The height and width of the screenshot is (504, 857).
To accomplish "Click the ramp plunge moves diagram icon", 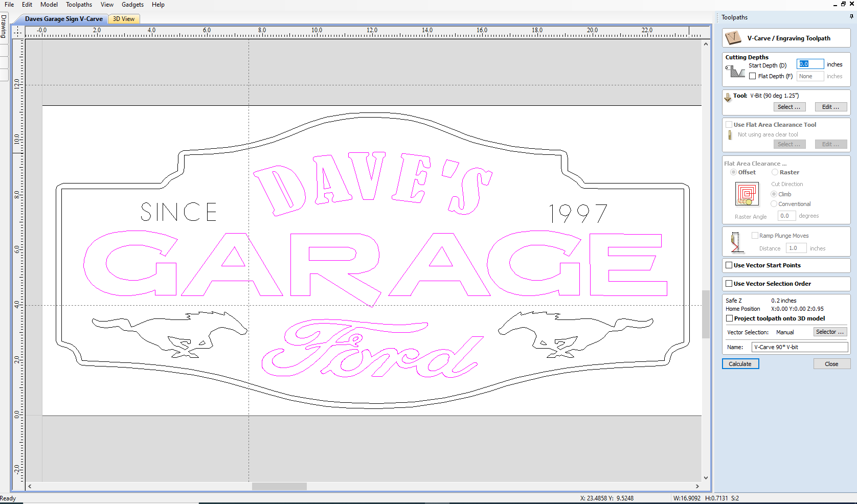I will coord(736,242).
